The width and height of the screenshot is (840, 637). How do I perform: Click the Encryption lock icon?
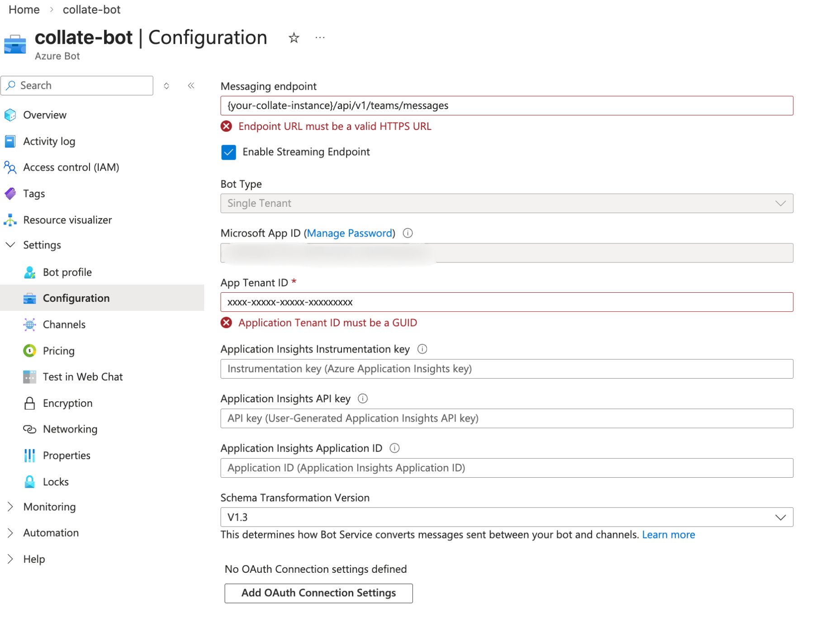pos(29,403)
